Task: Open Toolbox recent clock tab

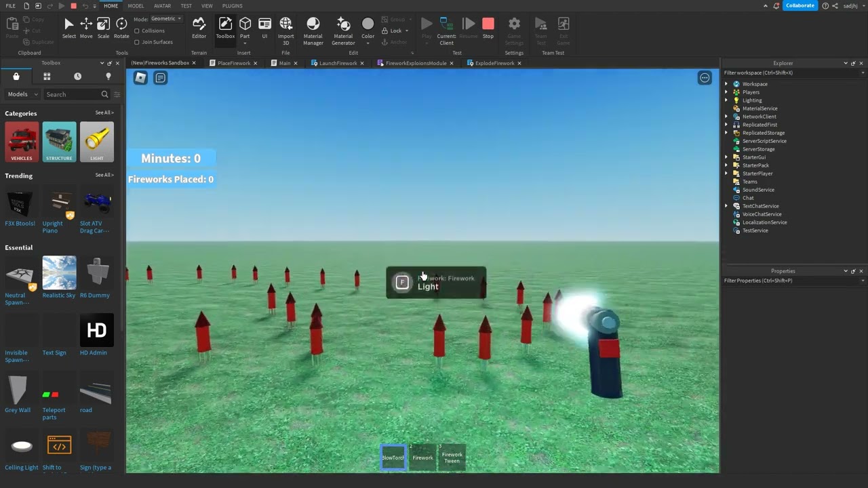Action: tap(77, 76)
